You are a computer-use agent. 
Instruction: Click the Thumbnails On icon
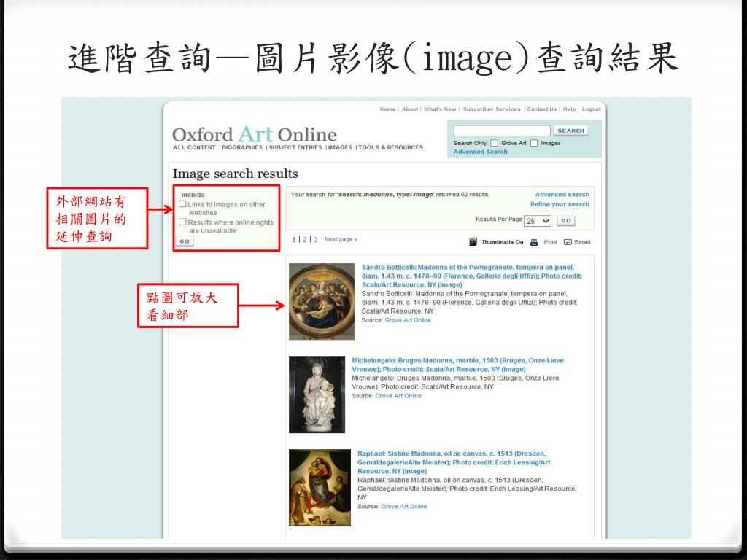473,241
